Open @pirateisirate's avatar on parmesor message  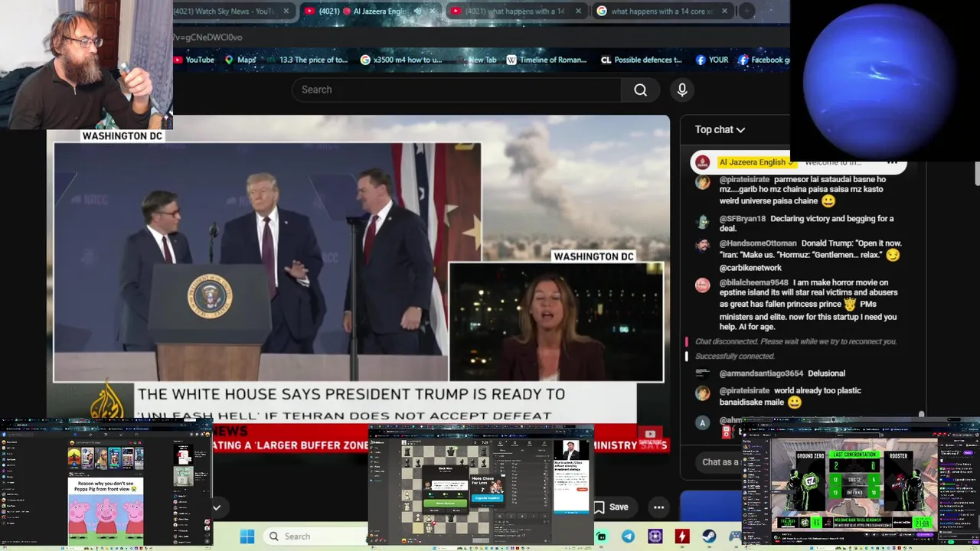coord(702,182)
